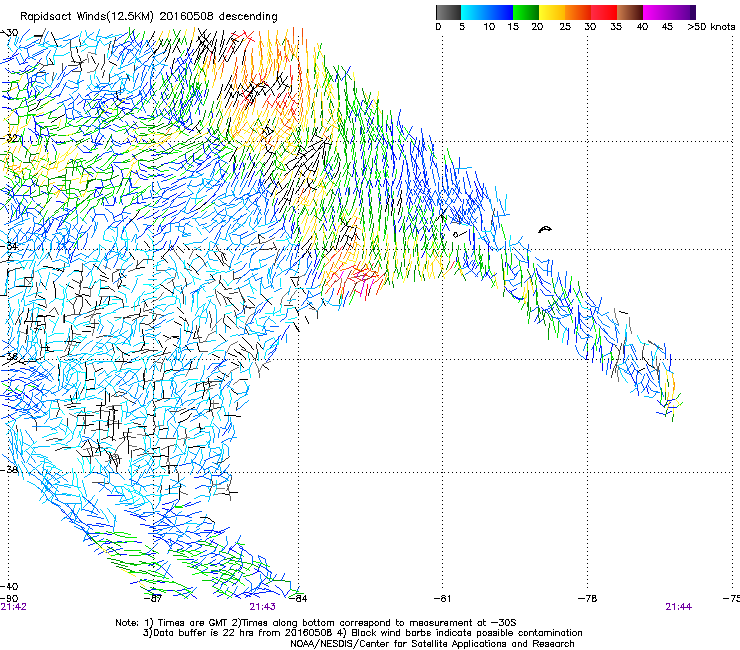Click the purple '21:42' time label
The image size is (740, 650).
(x=14, y=607)
